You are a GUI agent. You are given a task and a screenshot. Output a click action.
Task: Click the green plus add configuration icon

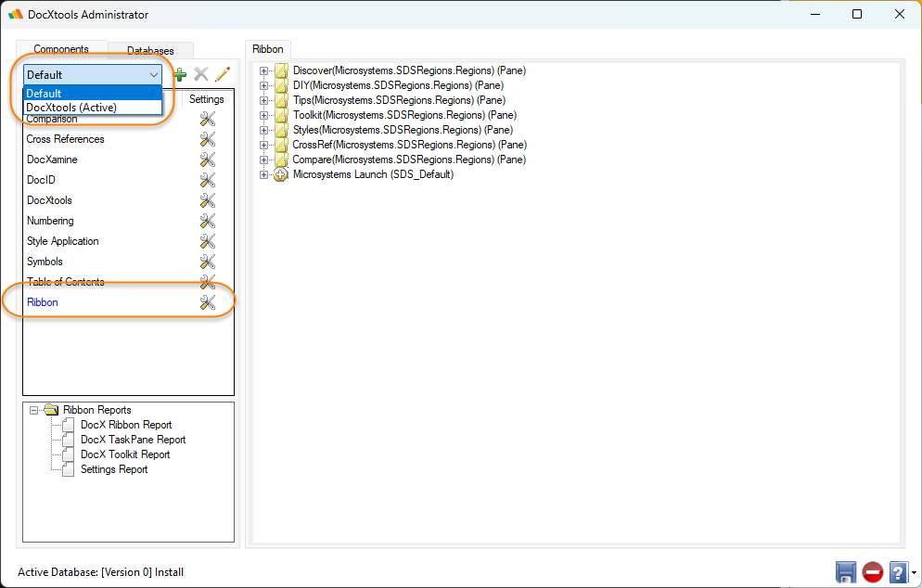pyautogui.click(x=180, y=75)
